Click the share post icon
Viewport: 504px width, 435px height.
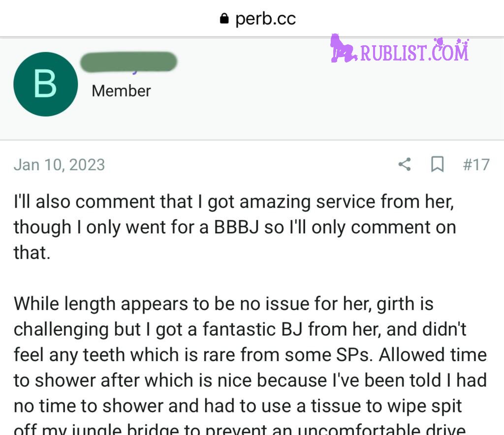coord(405,164)
